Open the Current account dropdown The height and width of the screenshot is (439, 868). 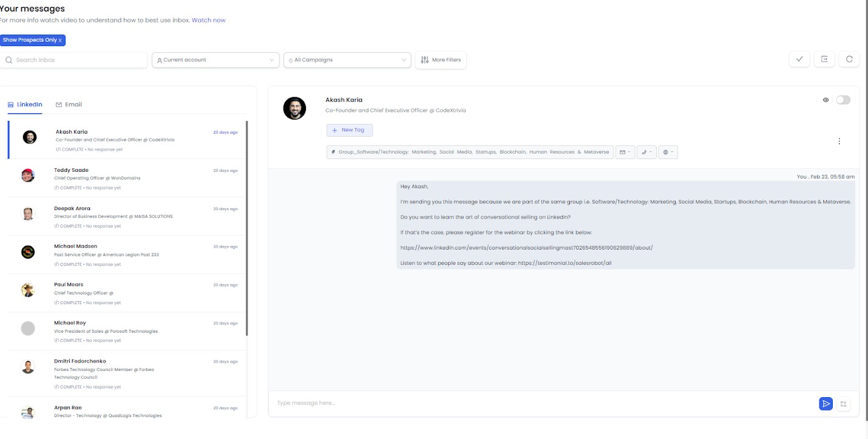pos(215,60)
